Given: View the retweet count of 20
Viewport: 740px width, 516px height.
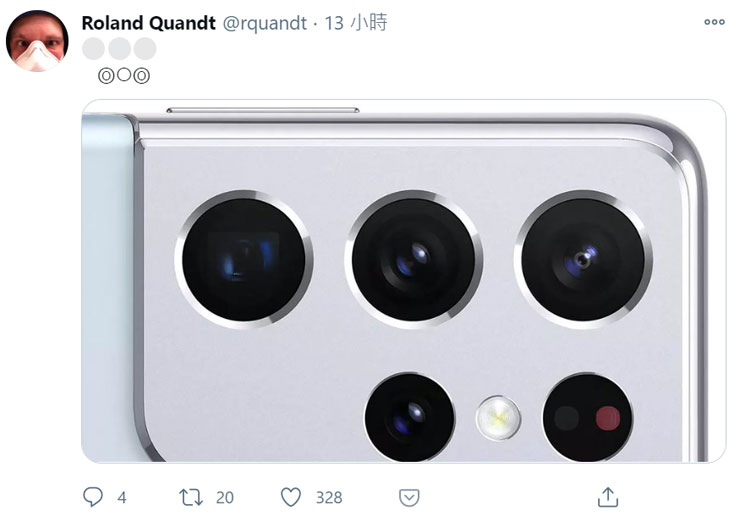Looking at the screenshot, I should click(225, 498).
